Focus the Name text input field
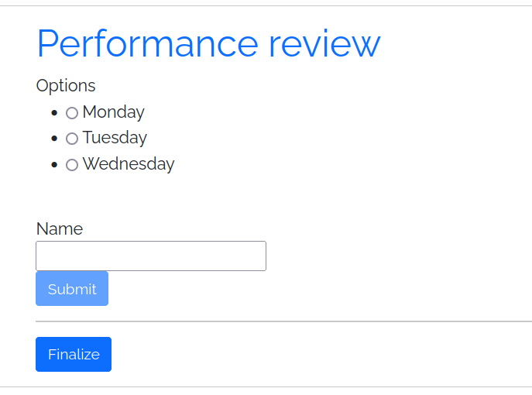The height and width of the screenshot is (395, 532). coord(151,256)
